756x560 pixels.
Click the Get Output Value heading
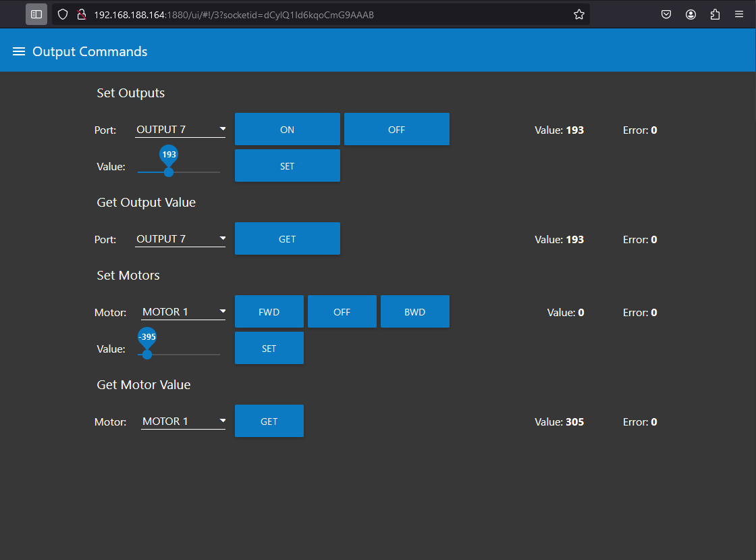point(146,203)
